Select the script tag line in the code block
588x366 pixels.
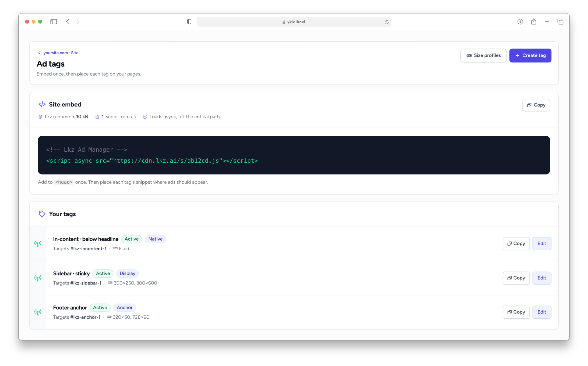(x=152, y=161)
